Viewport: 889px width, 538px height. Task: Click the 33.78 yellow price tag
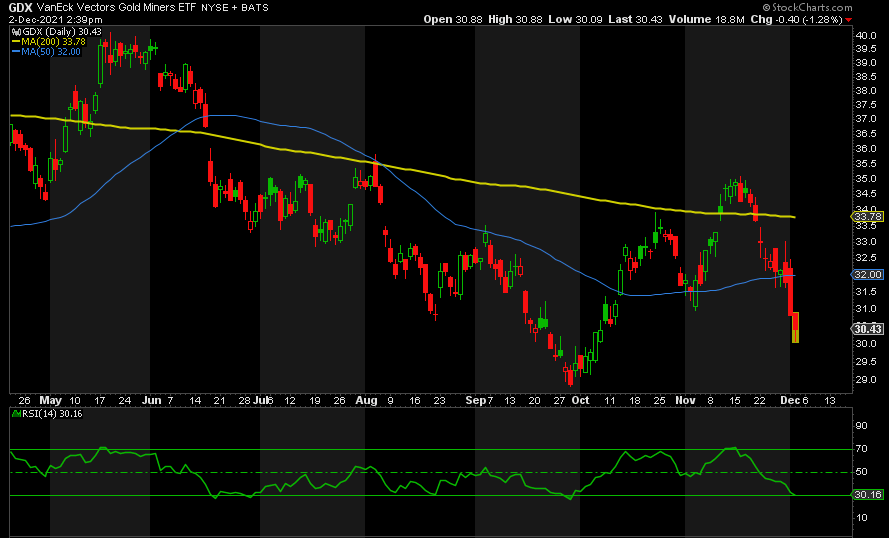point(867,217)
